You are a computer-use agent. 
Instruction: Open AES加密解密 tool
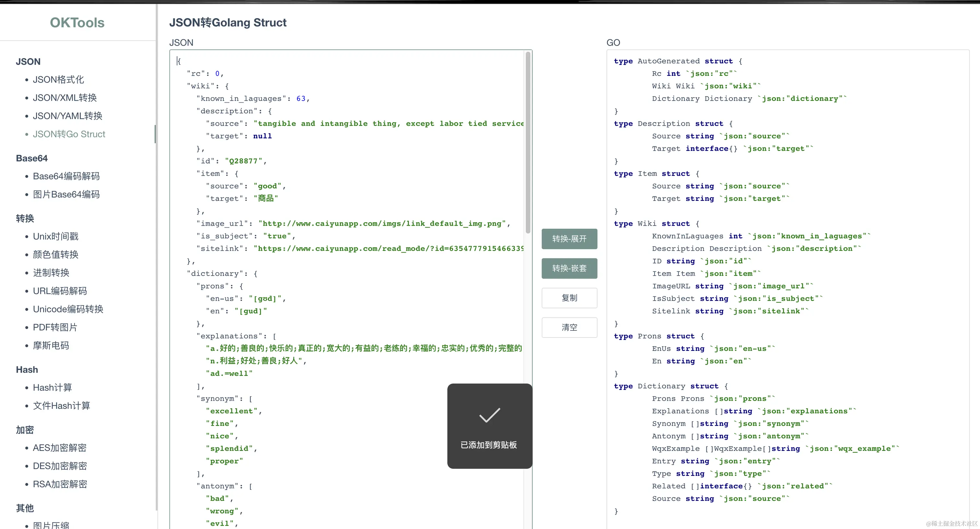(59, 448)
